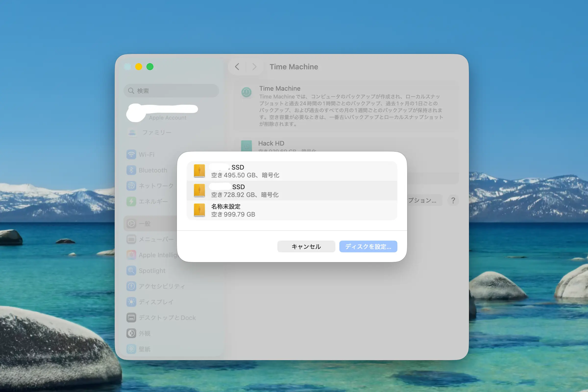Open Bluetooth settings icon
The height and width of the screenshot is (392, 588).
(x=131, y=170)
